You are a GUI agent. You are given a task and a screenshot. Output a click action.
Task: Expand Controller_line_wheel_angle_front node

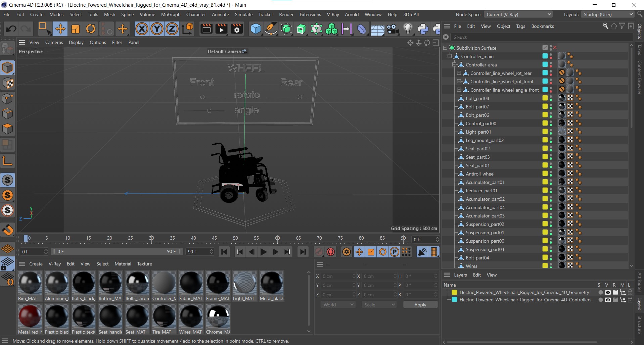(x=459, y=90)
